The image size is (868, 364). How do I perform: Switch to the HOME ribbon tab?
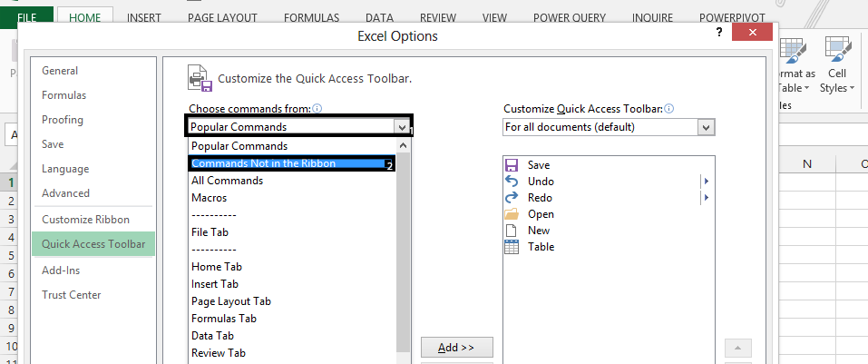[84, 18]
